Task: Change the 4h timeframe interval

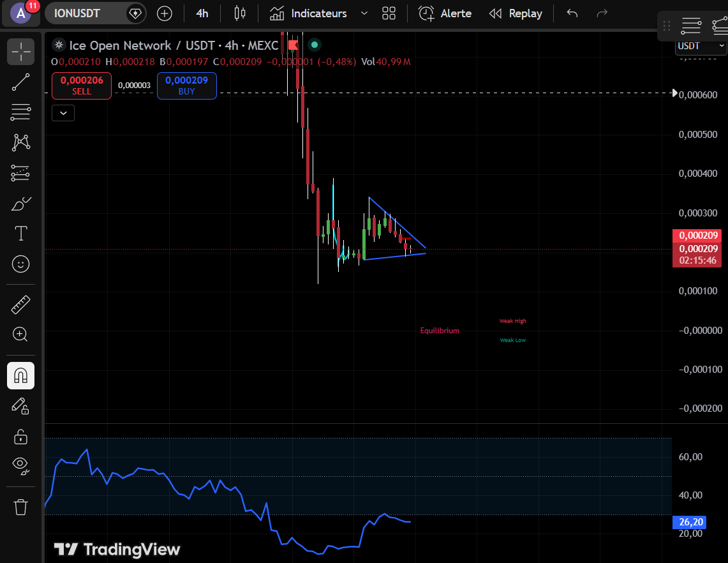Action: (202, 13)
